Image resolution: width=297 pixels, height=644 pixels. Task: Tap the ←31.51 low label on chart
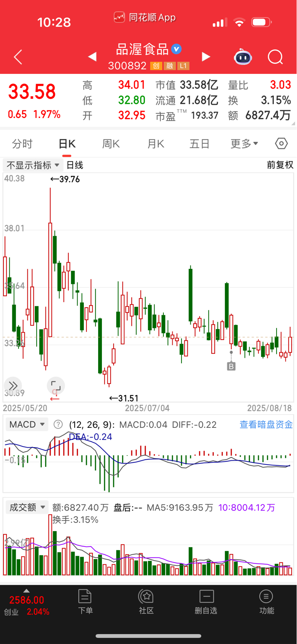tap(124, 398)
